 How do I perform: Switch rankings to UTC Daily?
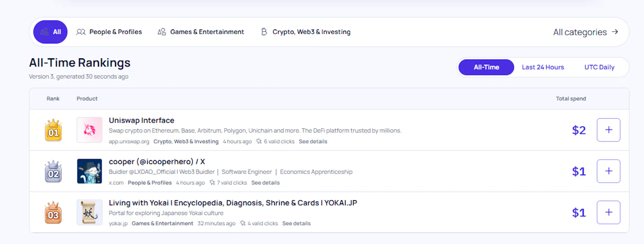(x=599, y=67)
